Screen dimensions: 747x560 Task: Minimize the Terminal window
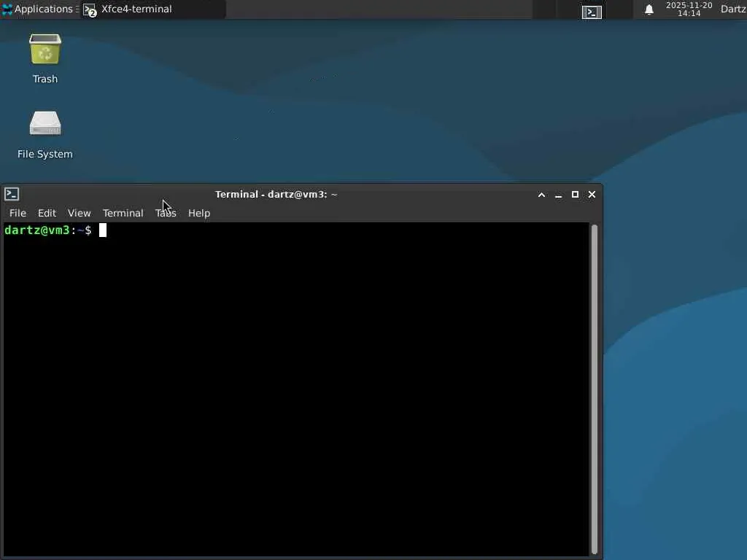tap(558, 194)
